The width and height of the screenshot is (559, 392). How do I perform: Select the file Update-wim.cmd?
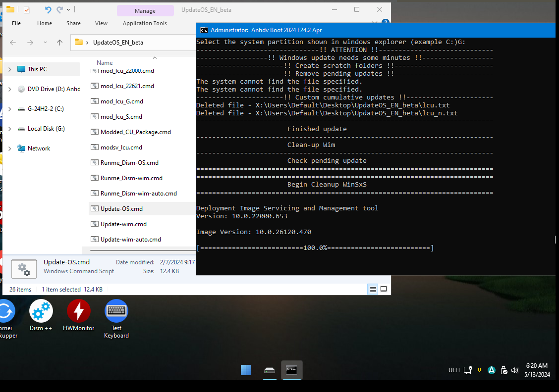(x=123, y=224)
